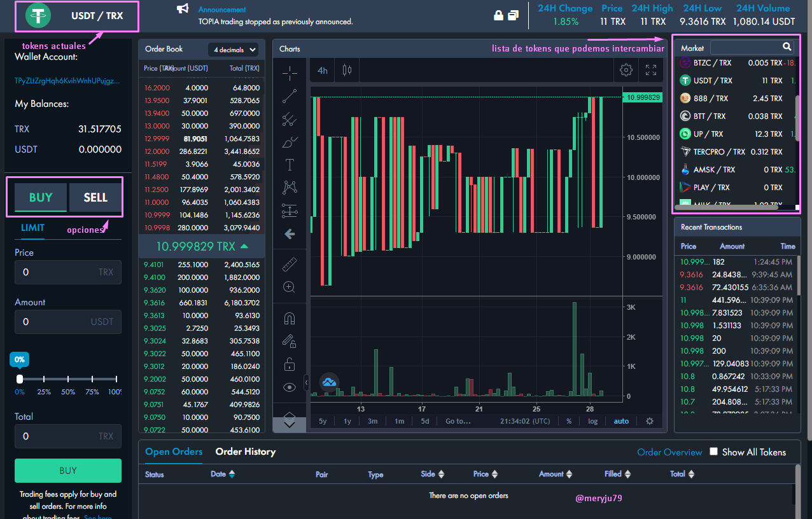Click the back arrow in chart toolbar
Viewport: 812px width, 519px height.
click(x=290, y=234)
